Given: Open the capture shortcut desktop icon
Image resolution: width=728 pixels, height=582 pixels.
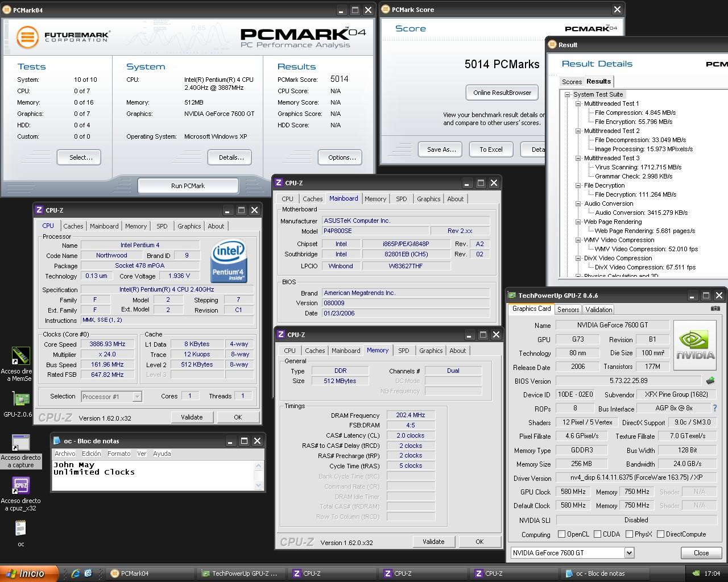Looking at the screenshot, I should (x=20, y=452).
